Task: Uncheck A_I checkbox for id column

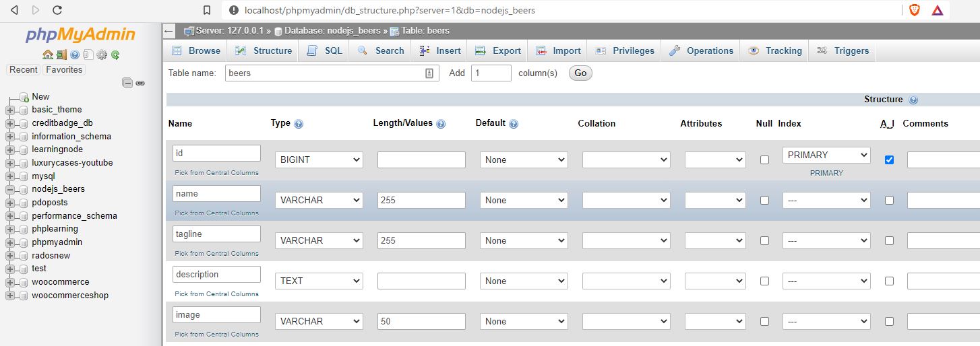Action: (889, 160)
